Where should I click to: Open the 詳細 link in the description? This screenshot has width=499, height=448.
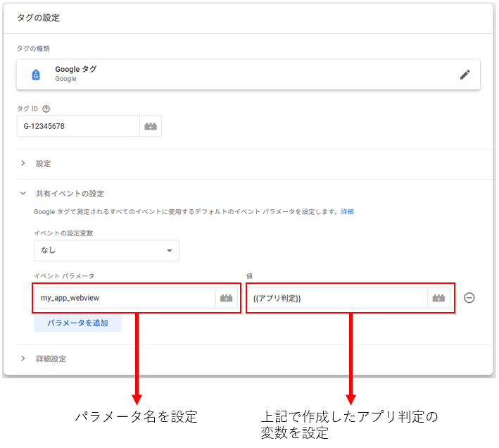pos(348,211)
